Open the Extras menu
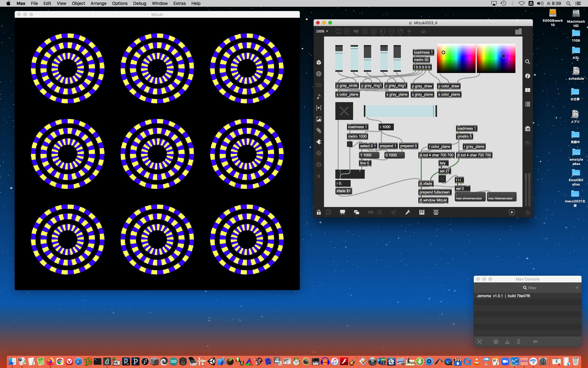 [179, 3]
